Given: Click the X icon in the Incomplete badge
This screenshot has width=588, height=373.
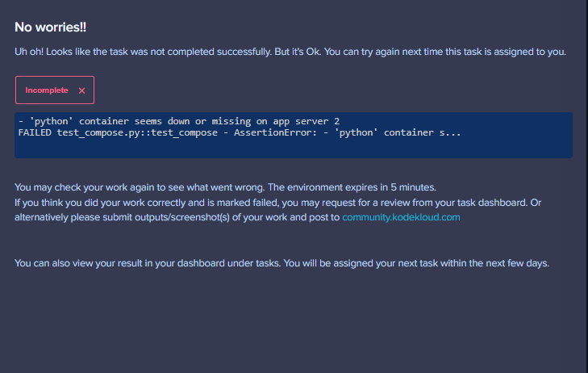Looking at the screenshot, I should coord(81,90).
